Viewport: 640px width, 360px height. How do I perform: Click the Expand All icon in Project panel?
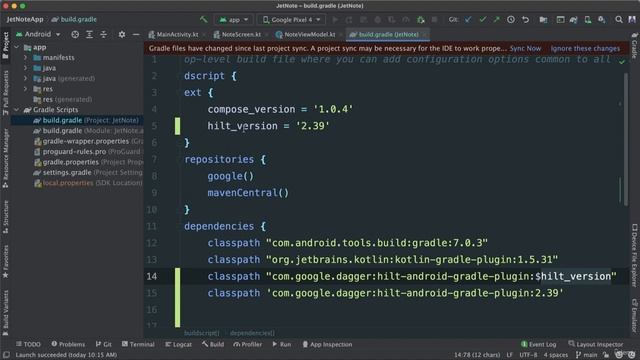89,34
